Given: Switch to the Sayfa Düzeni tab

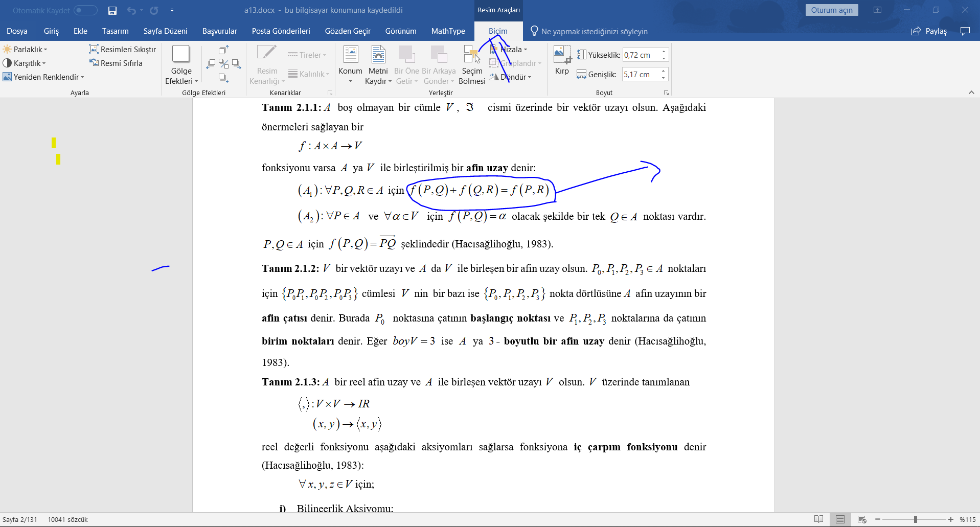Looking at the screenshot, I should [x=165, y=31].
